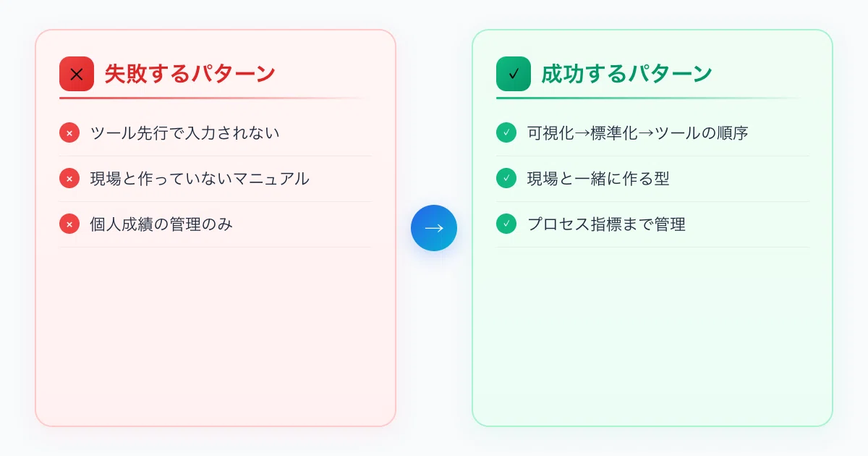Click the text 現場と作っていないマニュアル
This screenshot has height=456, width=868.
click(x=200, y=179)
